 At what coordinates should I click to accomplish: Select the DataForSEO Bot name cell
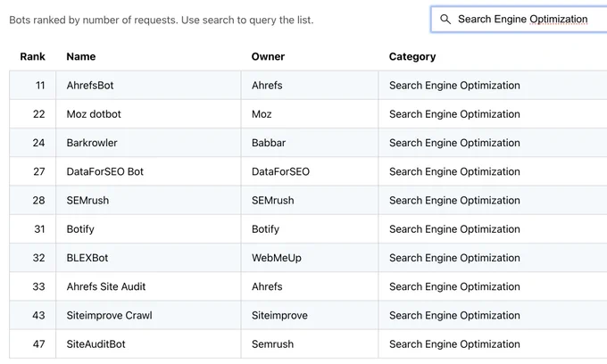[148, 171]
